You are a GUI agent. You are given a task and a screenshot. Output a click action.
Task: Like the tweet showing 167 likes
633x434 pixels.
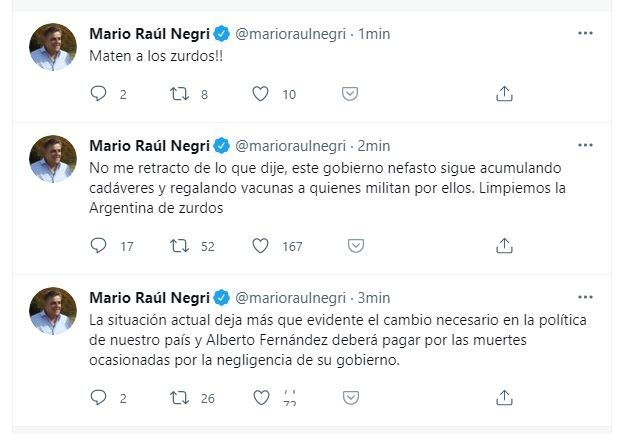pyautogui.click(x=260, y=246)
